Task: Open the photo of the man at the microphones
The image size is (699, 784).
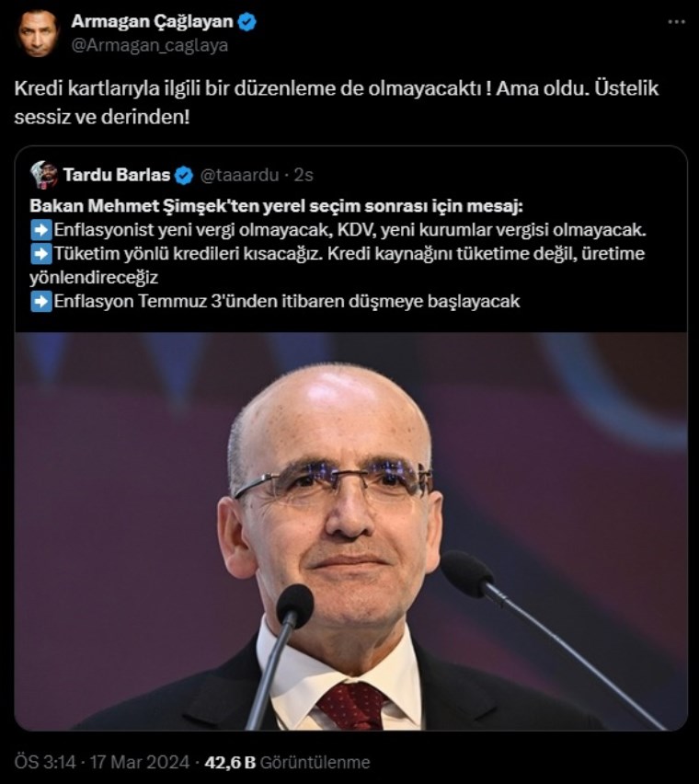Action: [350, 532]
